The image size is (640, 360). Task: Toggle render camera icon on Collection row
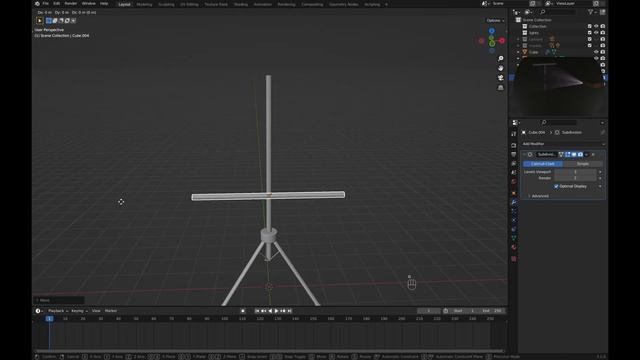tap(602, 26)
